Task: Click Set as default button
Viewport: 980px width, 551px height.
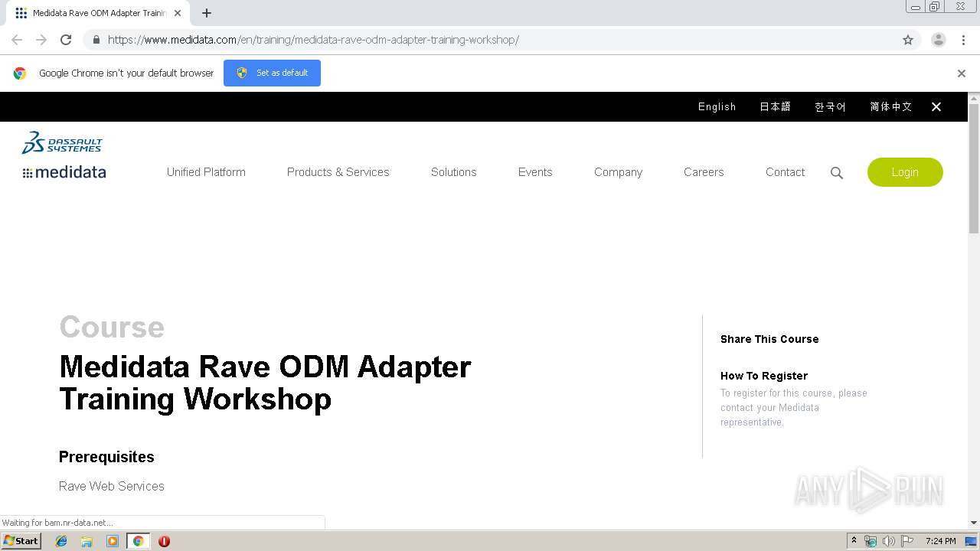Action: pos(272,73)
